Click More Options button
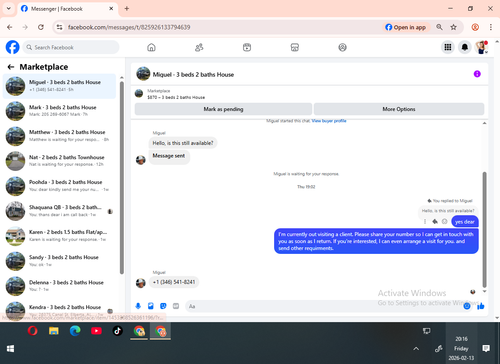The height and width of the screenshot is (364, 500). (x=399, y=109)
